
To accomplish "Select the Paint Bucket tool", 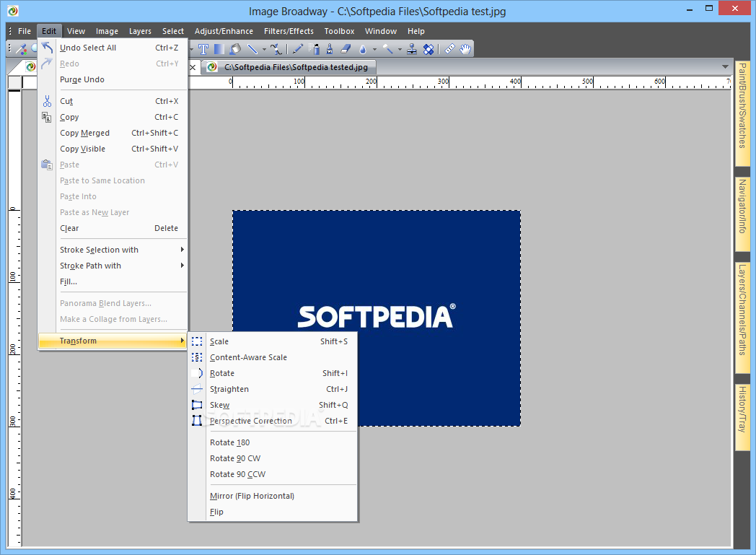I will [235, 48].
